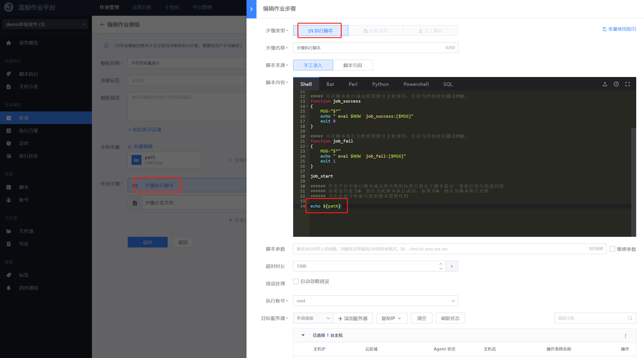Open 作业管理 top menu
644x358 pixels.
click(109, 7)
